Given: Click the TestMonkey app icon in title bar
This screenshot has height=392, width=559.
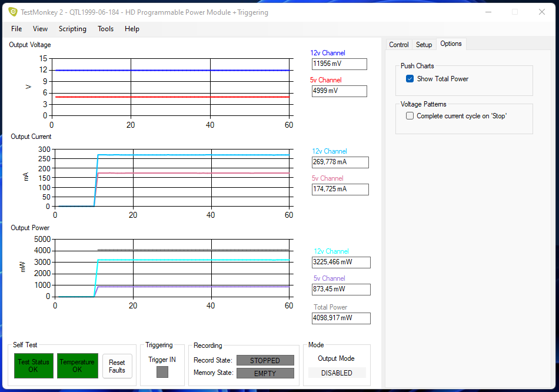Looking at the screenshot, I should 12,12.
